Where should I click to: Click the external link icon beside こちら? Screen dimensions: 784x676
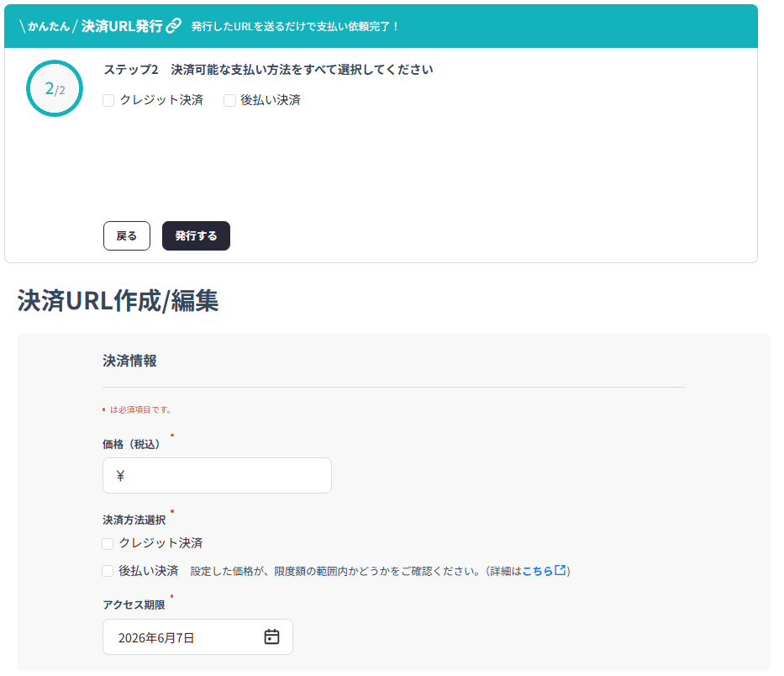point(560,570)
